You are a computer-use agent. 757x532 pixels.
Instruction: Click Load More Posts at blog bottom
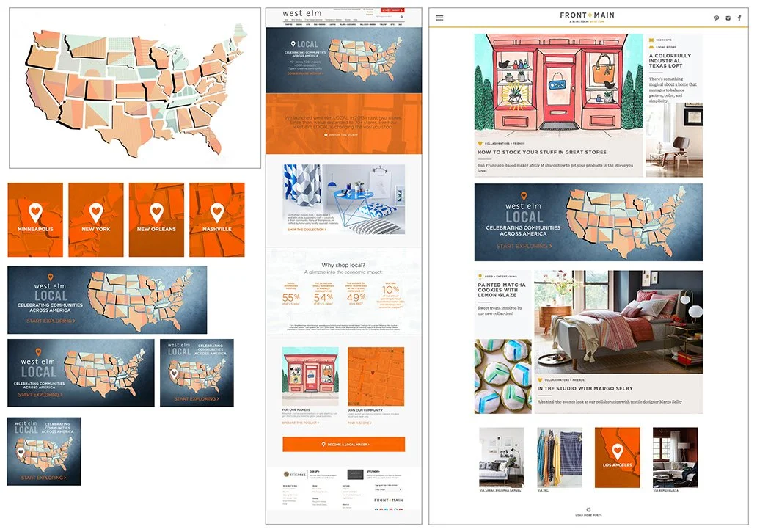(588, 512)
